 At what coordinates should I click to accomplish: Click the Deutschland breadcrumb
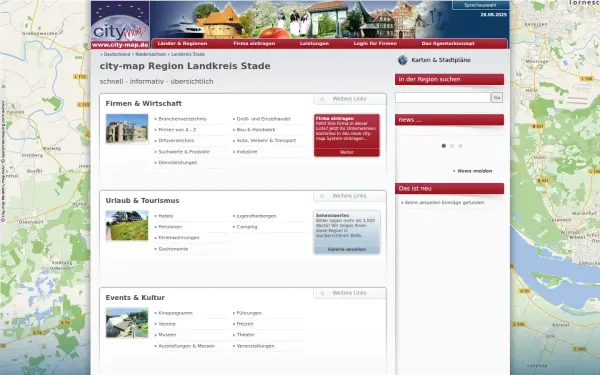click(117, 54)
